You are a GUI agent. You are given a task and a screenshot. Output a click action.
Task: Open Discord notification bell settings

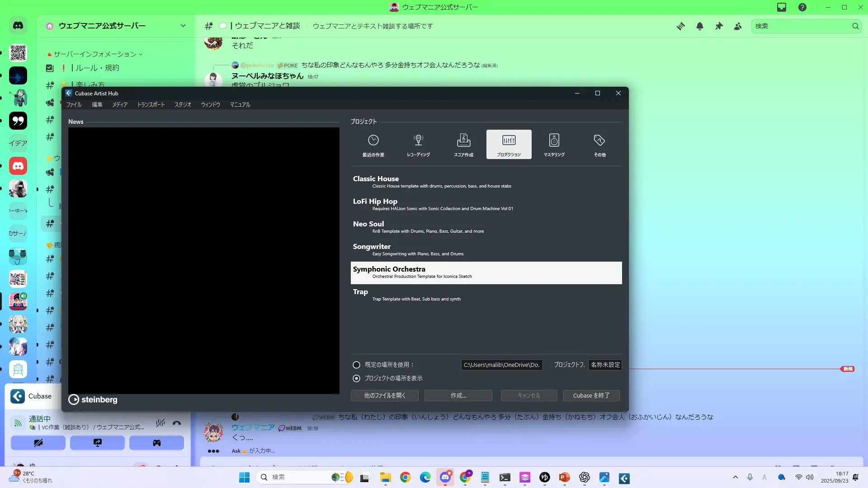click(700, 26)
